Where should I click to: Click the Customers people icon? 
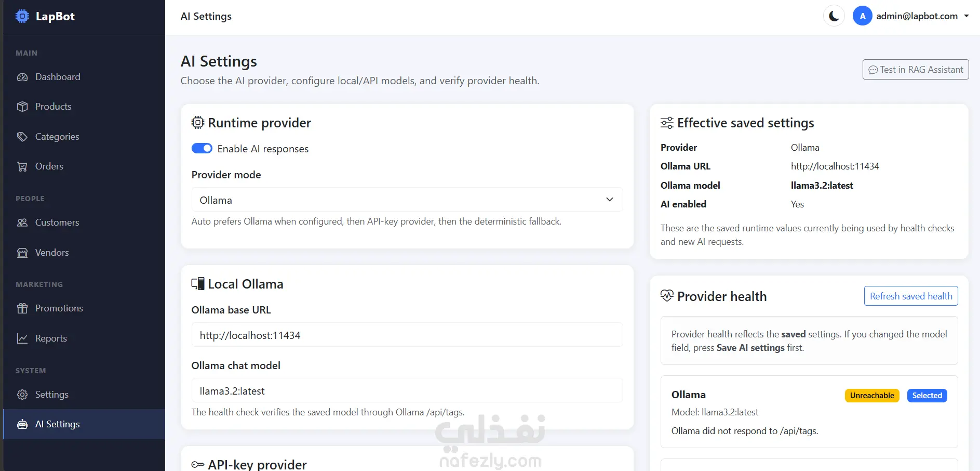click(22, 223)
